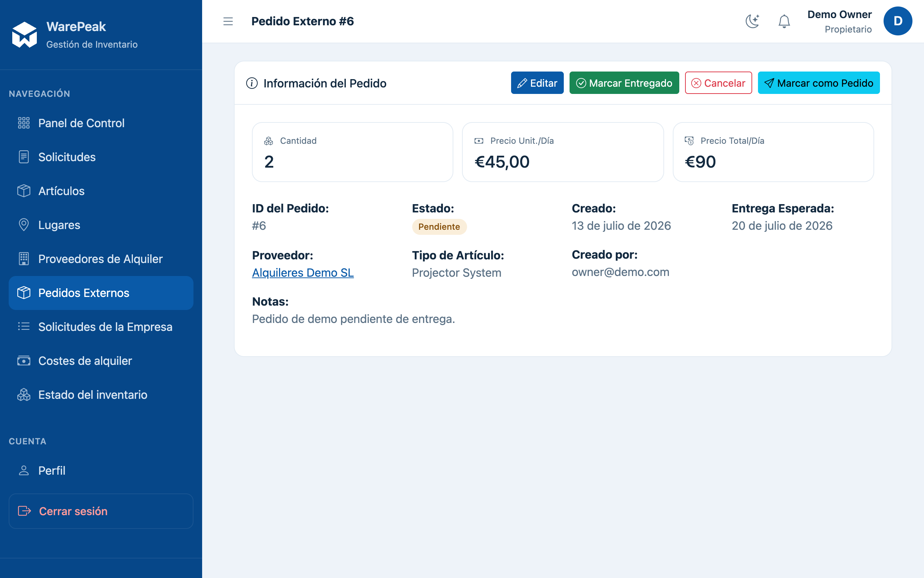Viewport: 924px width, 578px height.
Task: Click the order ID value #6
Action: pos(259,225)
